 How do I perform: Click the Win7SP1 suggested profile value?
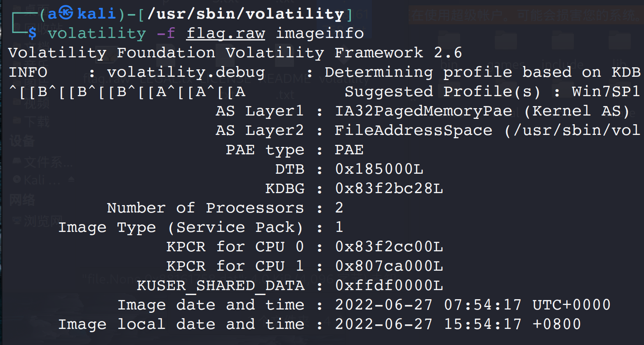tap(605, 92)
